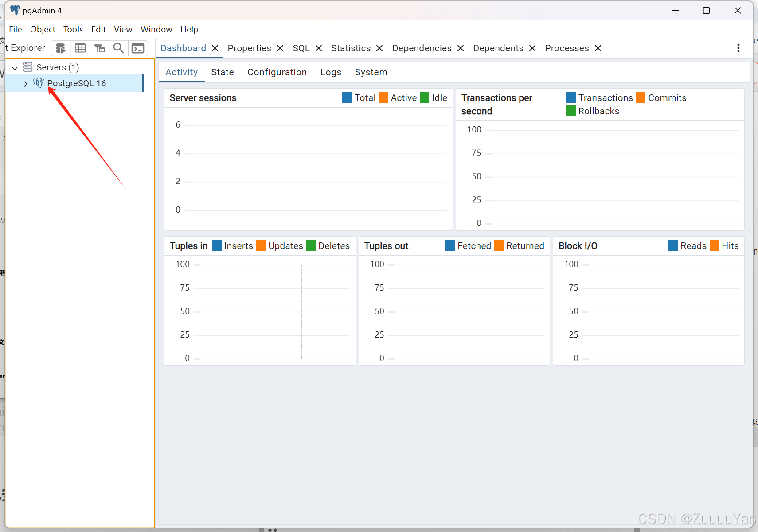This screenshot has height=532, width=758.
Task: Close the Dashboard tab
Action: pos(215,48)
